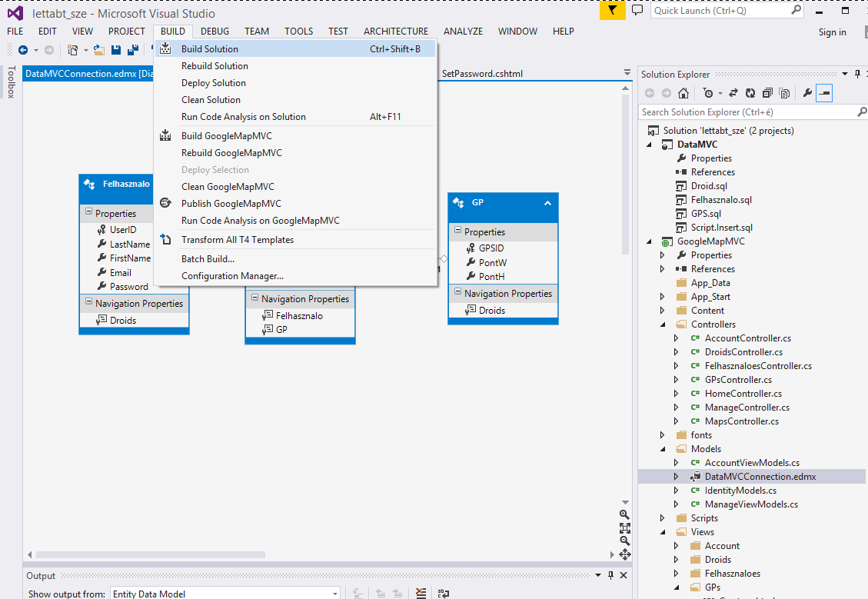Switch to the SetPassword.cshtml tab
Screen dimensions: 868x599
[481, 74]
